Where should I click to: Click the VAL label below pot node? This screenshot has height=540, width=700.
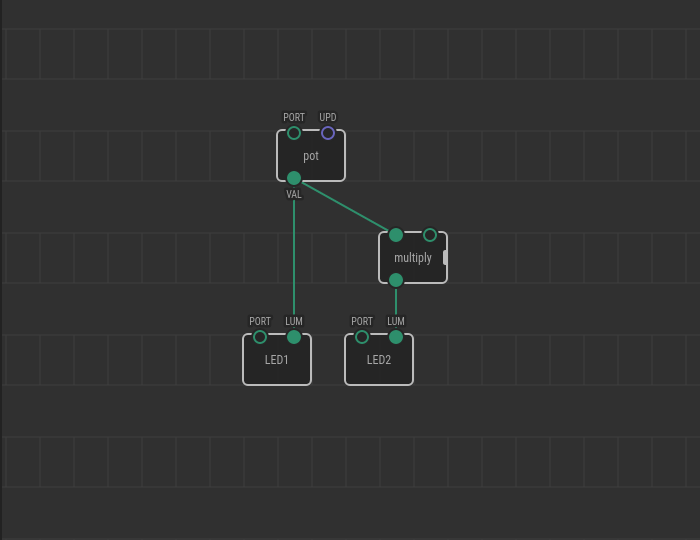[294, 195]
